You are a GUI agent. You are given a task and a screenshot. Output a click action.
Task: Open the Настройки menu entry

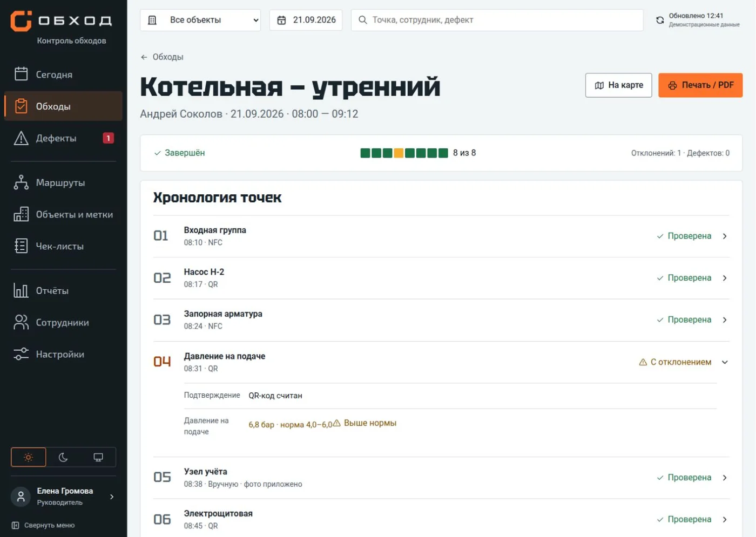(63, 354)
